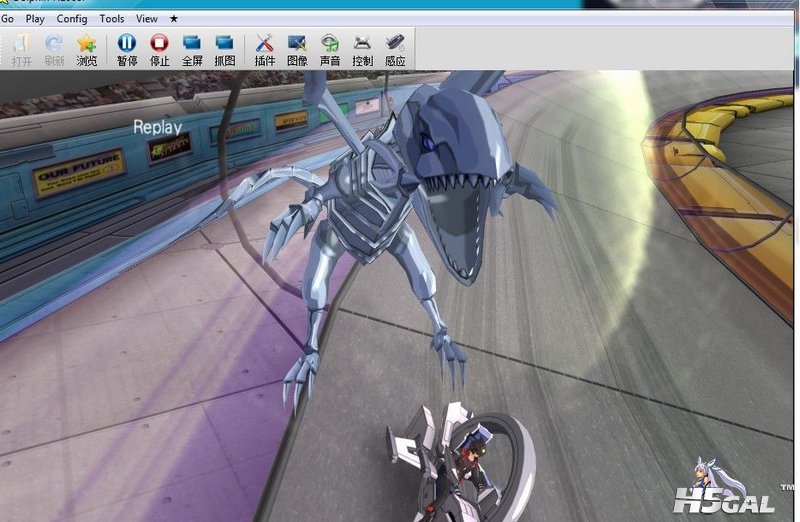
Task: Stop emulation with the 停止 button
Action: pyautogui.click(x=160, y=49)
